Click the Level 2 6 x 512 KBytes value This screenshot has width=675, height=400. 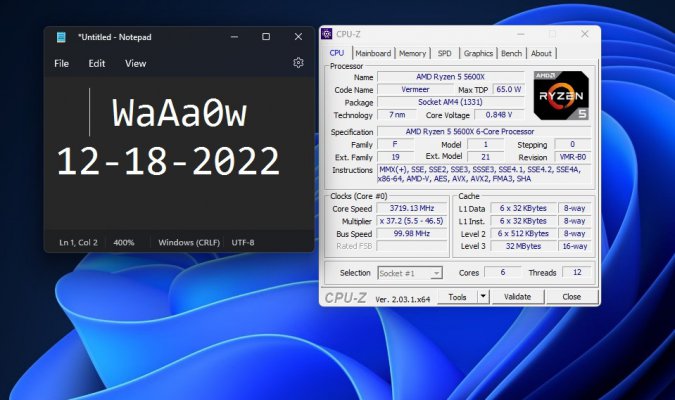pos(523,233)
